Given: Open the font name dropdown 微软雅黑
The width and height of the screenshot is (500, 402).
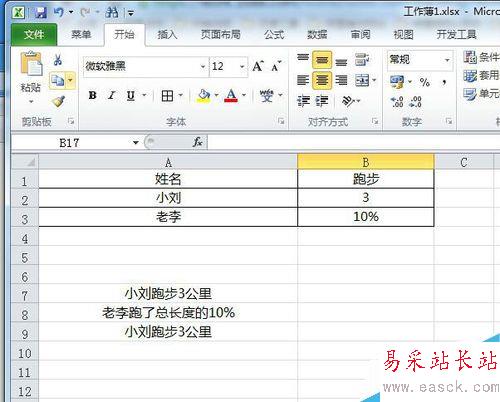Looking at the screenshot, I should [203, 67].
